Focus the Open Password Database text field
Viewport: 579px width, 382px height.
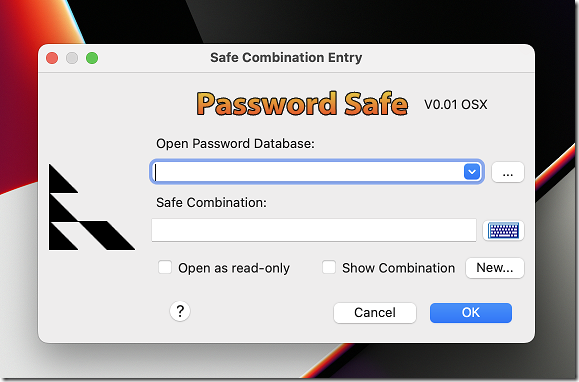[308, 172]
